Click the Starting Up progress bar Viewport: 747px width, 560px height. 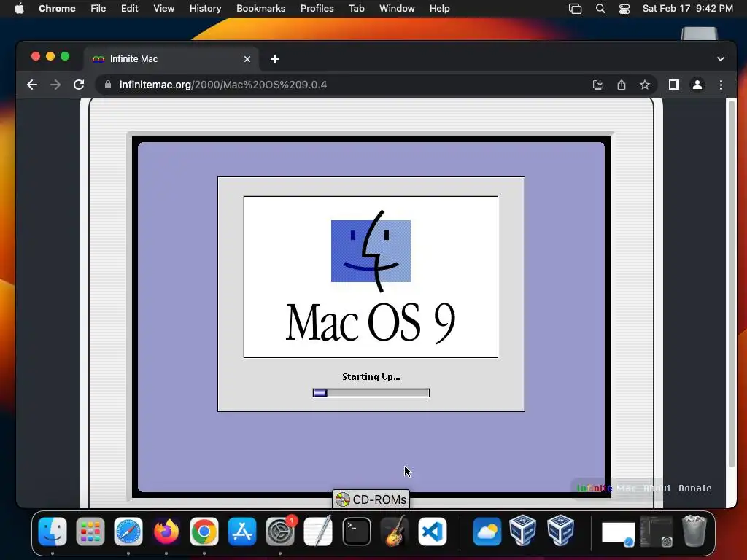[x=371, y=393]
